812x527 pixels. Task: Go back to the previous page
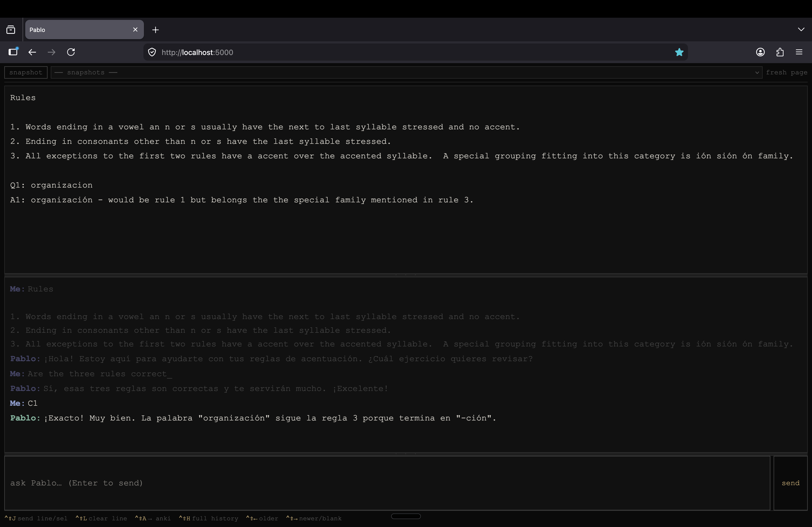(x=32, y=52)
